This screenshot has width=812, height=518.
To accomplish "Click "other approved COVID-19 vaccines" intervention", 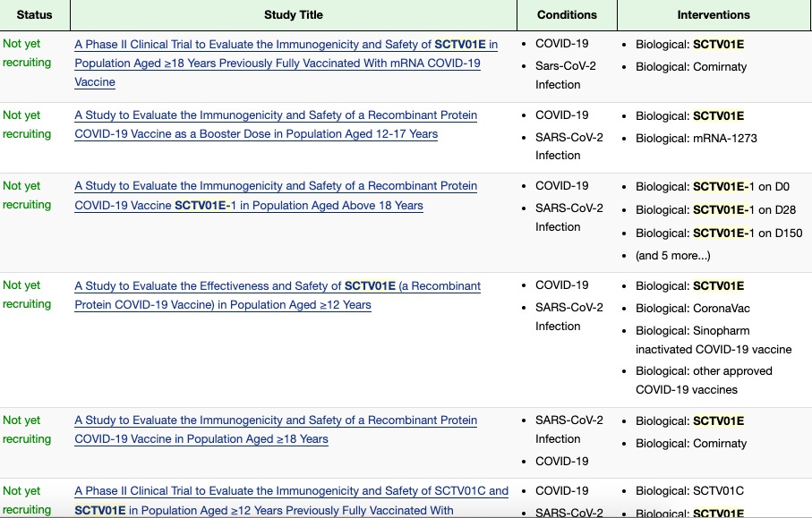I will coord(704,380).
